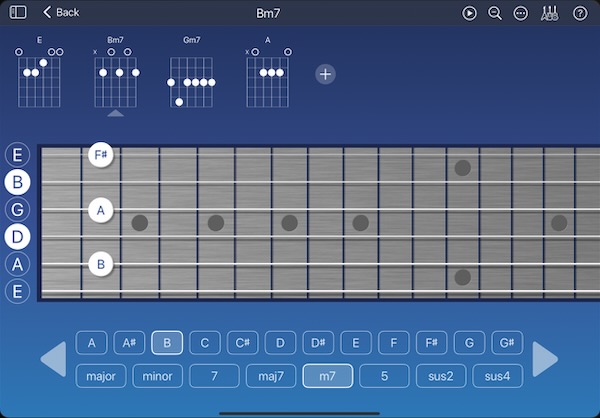
Task: Play the chord progression
Action: [x=469, y=13]
